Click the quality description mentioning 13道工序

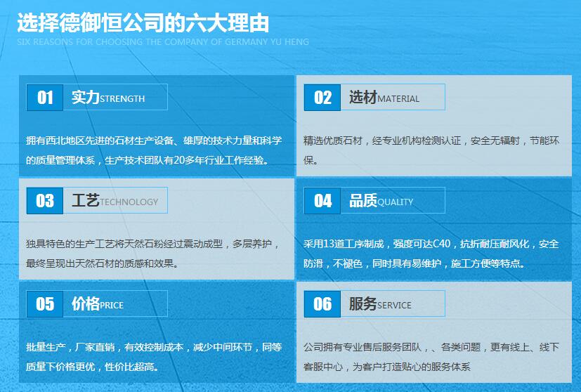[431, 254]
